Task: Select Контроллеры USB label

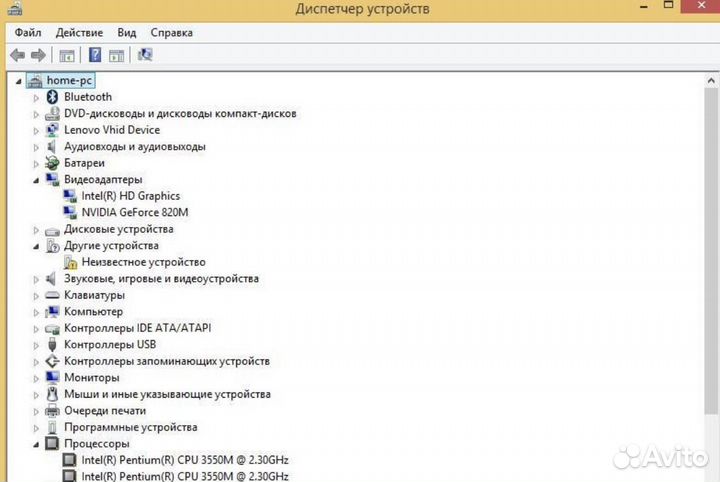Action: (x=110, y=345)
